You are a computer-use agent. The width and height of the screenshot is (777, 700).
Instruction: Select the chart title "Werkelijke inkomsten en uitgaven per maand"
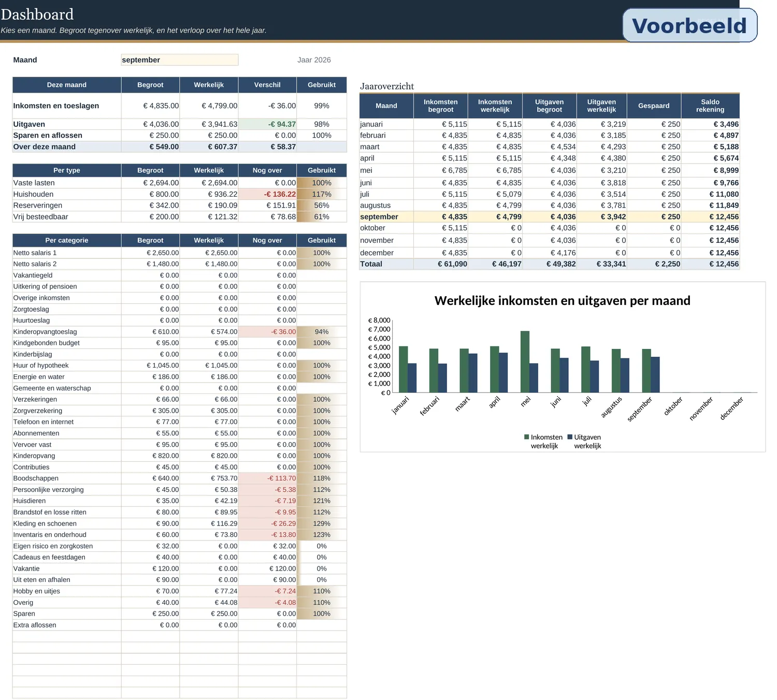[x=563, y=301]
